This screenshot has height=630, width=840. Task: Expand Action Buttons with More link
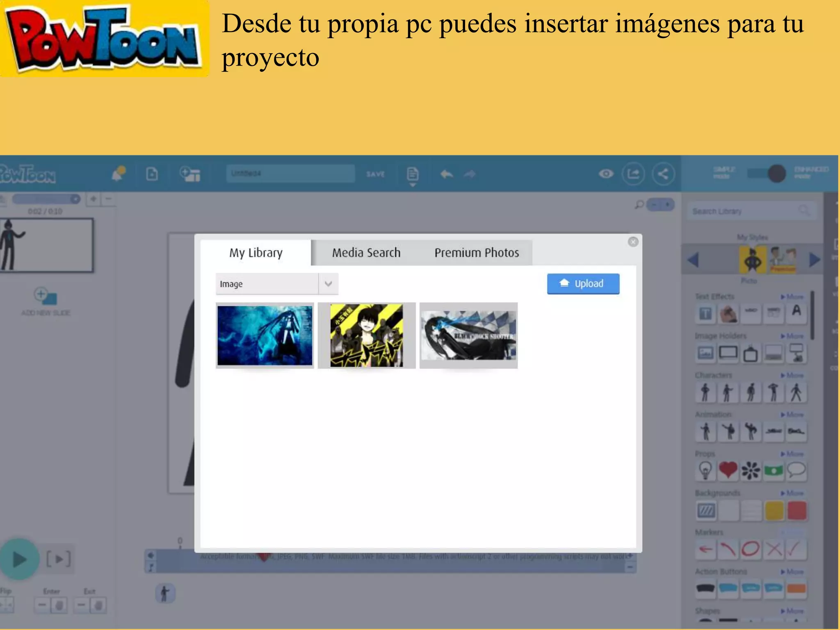[x=792, y=572]
